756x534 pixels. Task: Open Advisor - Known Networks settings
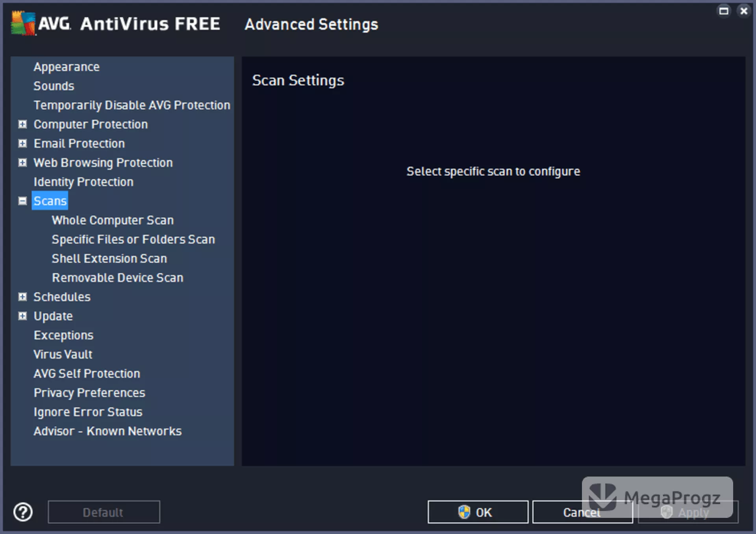pyautogui.click(x=107, y=431)
